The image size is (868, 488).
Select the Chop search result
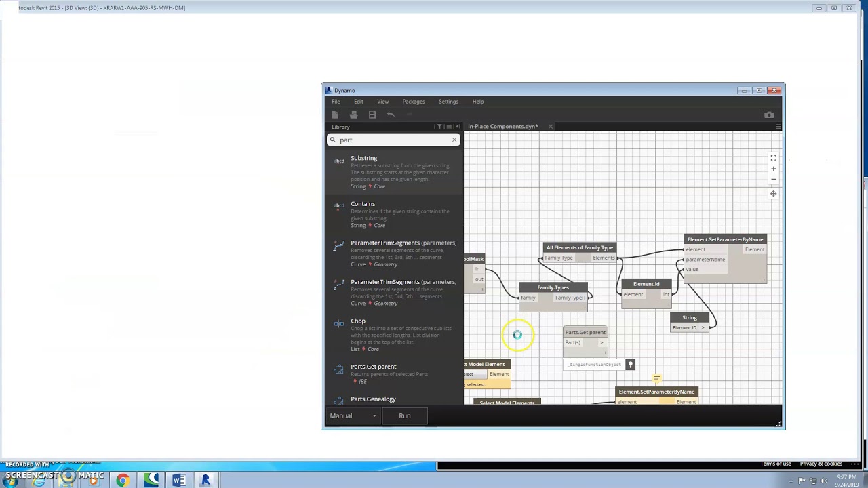pyautogui.click(x=395, y=335)
